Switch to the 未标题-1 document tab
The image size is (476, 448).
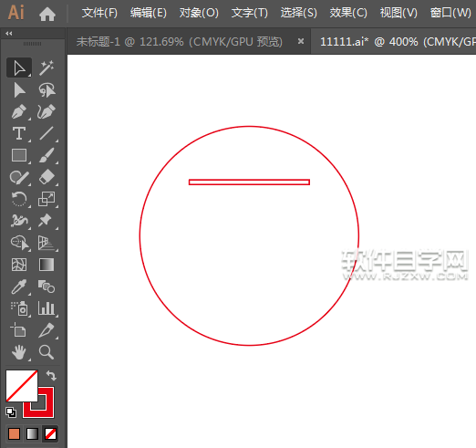pos(180,42)
